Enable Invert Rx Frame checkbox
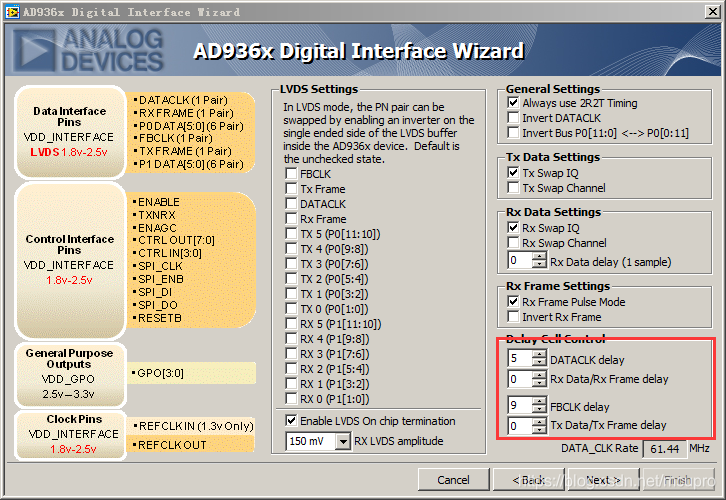Image resolution: width=726 pixels, height=500 pixels. coord(513,317)
